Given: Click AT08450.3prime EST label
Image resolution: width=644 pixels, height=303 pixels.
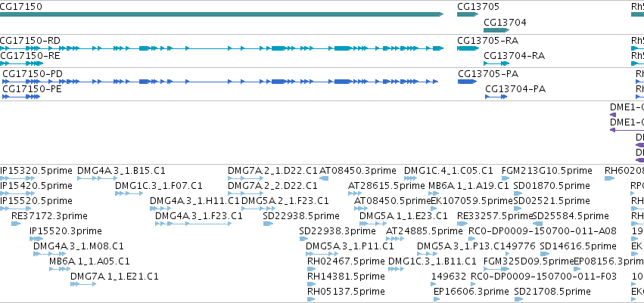Looking at the screenshot, I should 358,171.
